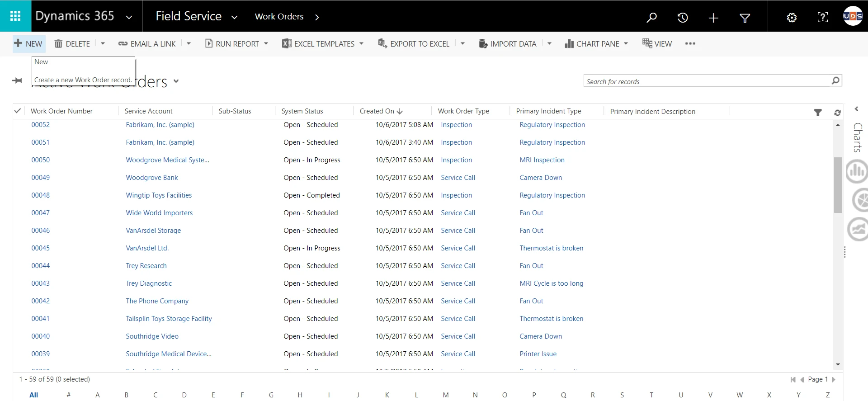Viewport: 868px width, 401px height.
Task: Open Trey Diagnostic account link
Action: point(149,283)
